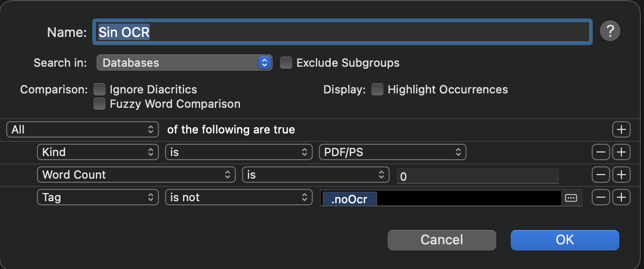Add a rule after the Kind row
The height and width of the screenshot is (269, 644).
click(x=621, y=152)
